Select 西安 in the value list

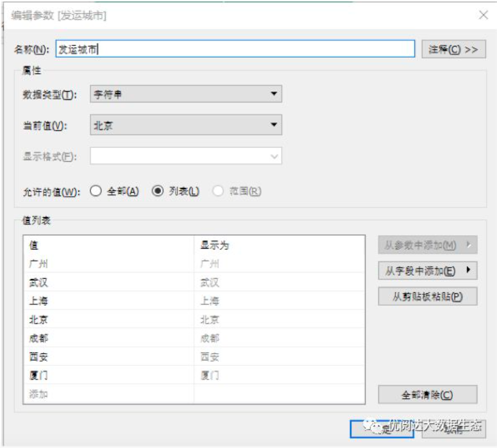pos(39,357)
